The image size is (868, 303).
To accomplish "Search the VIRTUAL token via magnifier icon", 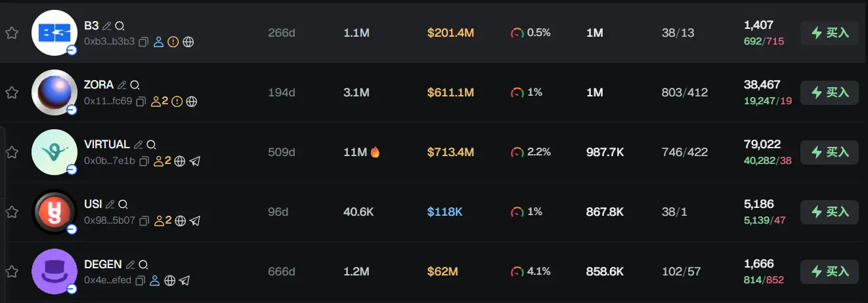I will [x=151, y=145].
